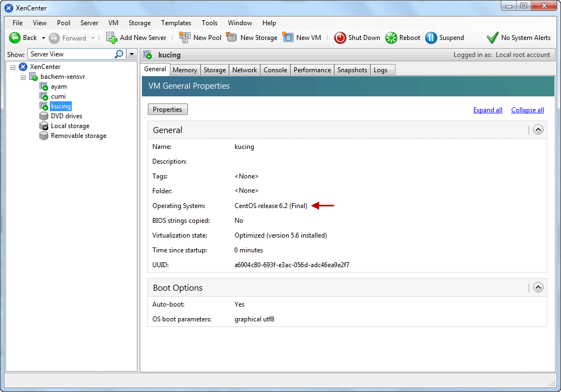Click the red Shut Down power icon

tap(340, 38)
